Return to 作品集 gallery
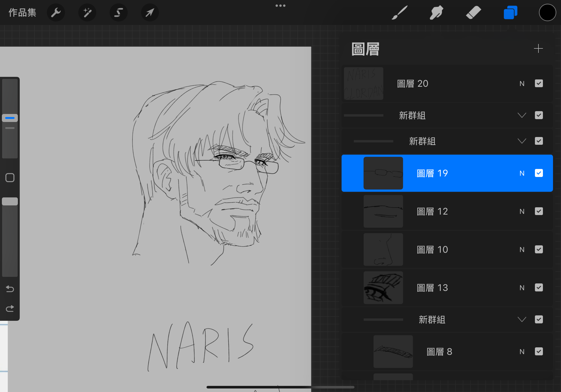Screen dimensions: 561x392 [x=22, y=12]
